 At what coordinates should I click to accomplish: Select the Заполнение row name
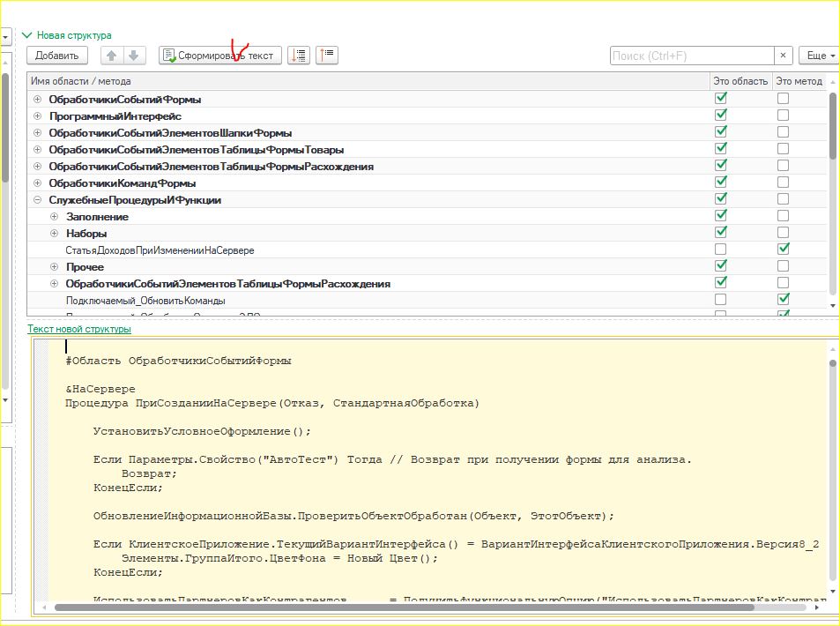(98, 217)
